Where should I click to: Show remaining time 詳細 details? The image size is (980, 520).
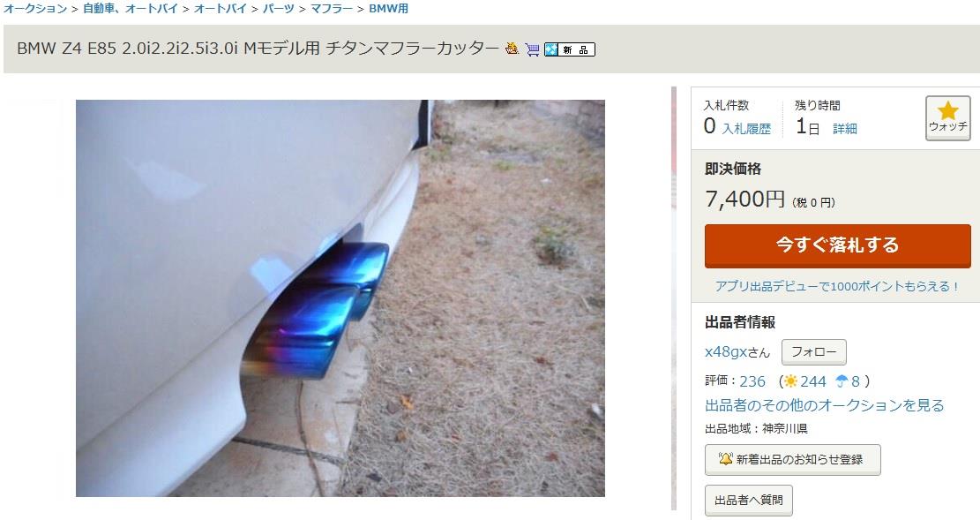(x=845, y=129)
